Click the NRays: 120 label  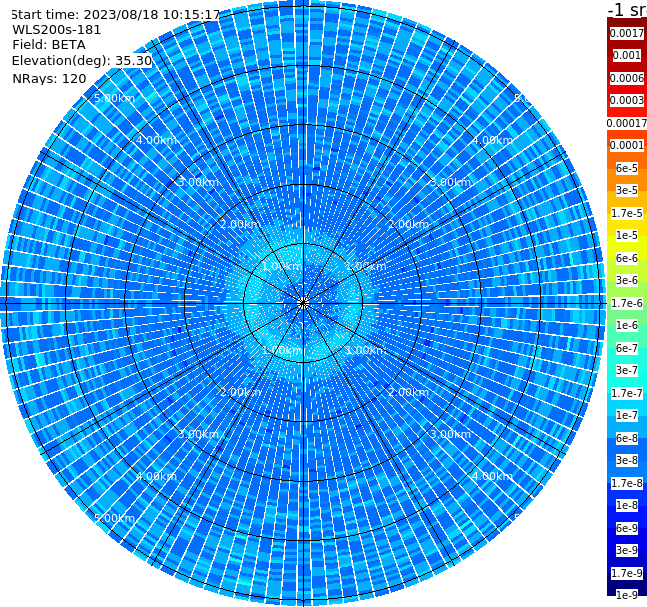(x=49, y=78)
